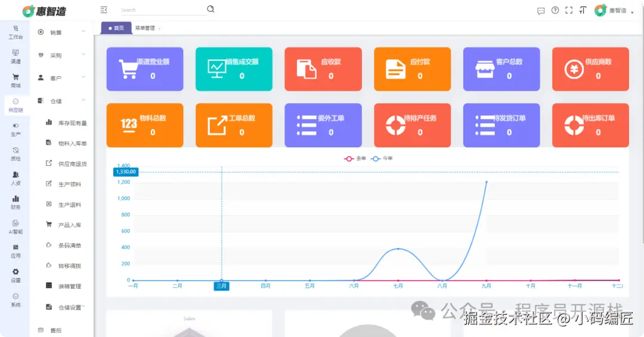Click the highlighted 三月 axis label
Screen dimensions: 644x337
(x=221, y=286)
